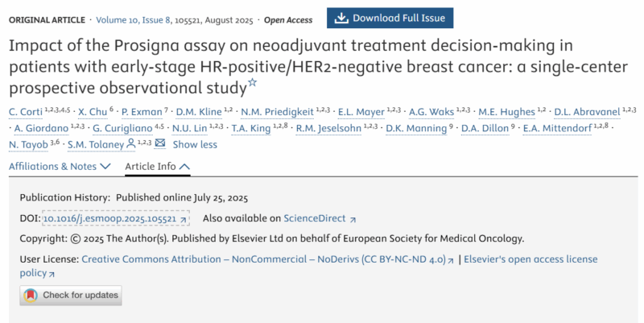The image size is (644, 323).
Task: Click the envelope email icon after S.M. Tolaney
Action: [x=159, y=143]
